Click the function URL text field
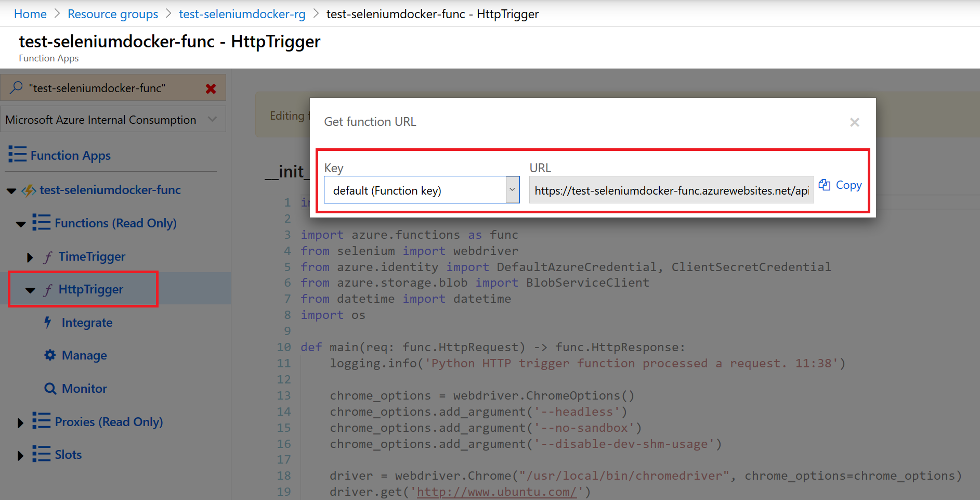This screenshot has width=980, height=500. 671,190
